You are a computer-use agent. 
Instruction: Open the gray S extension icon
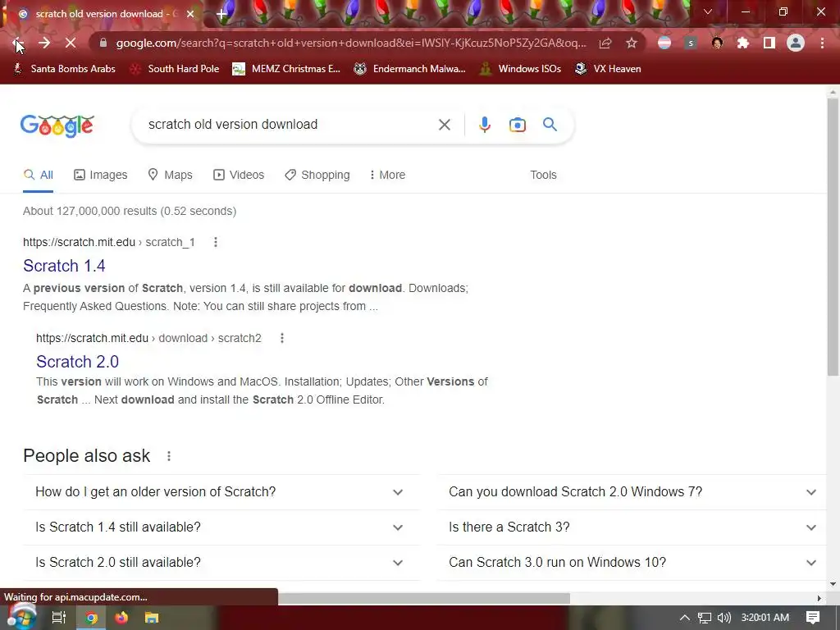[x=691, y=43]
